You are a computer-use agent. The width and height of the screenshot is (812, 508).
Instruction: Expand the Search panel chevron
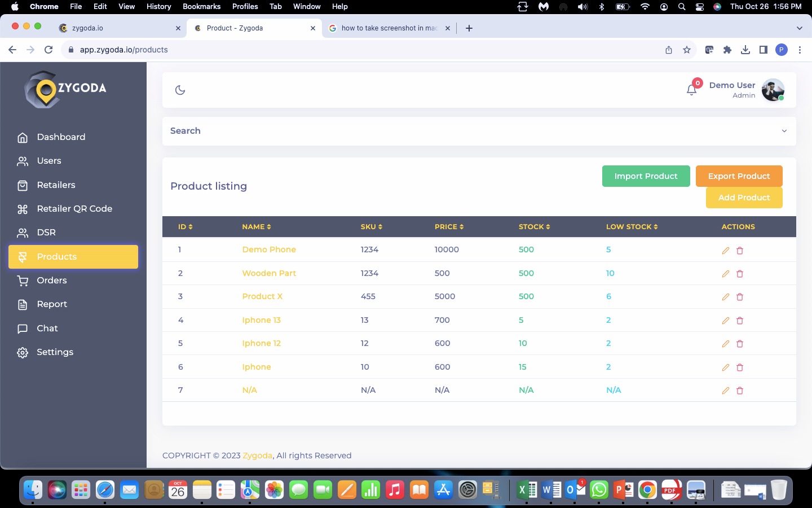coord(784,131)
